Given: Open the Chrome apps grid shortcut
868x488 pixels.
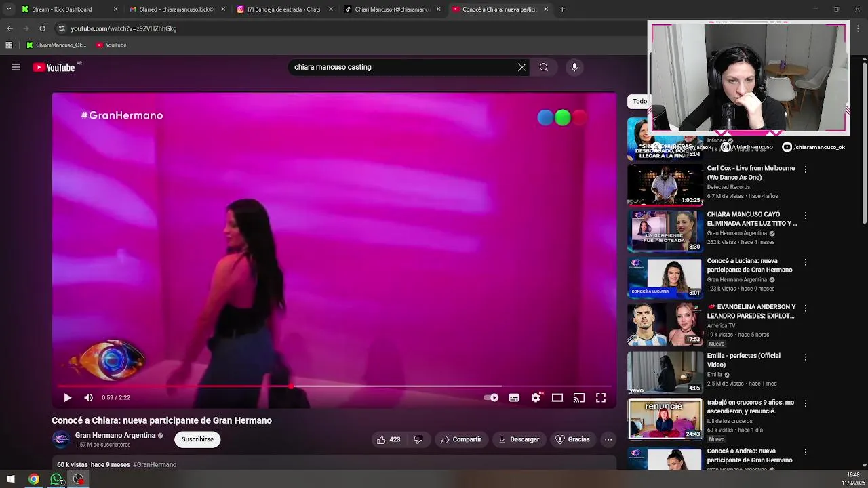Looking at the screenshot, I should (9, 45).
